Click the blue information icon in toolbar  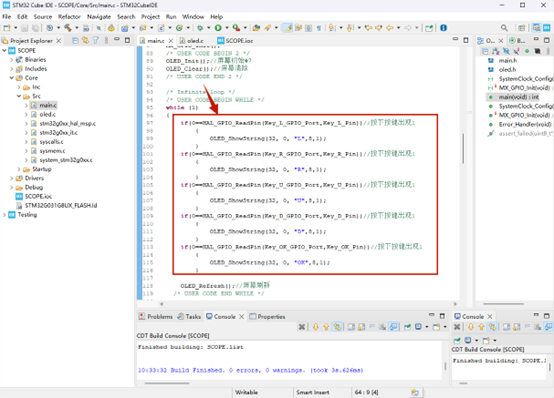(x=443, y=28)
